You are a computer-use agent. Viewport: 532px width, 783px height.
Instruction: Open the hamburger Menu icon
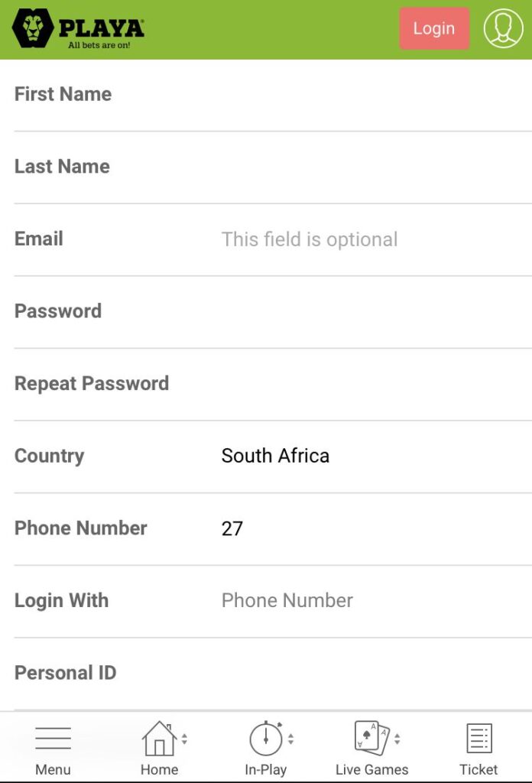click(x=53, y=738)
